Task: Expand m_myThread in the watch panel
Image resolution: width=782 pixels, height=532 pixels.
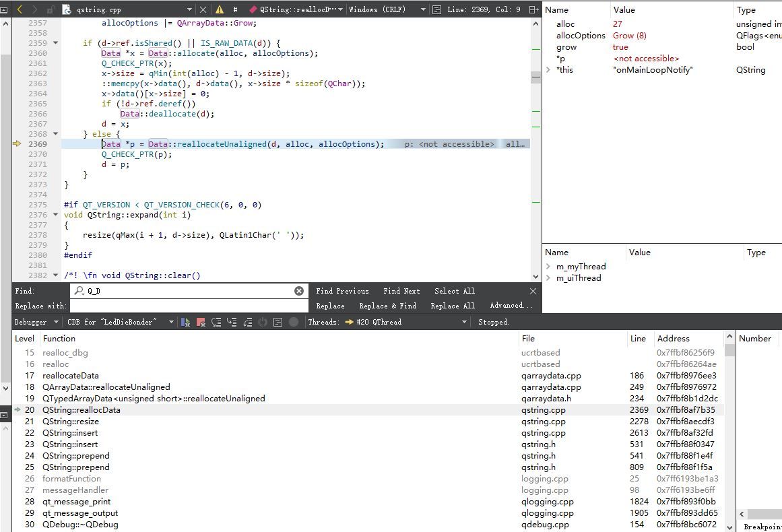Action: (x=549, y=267)
